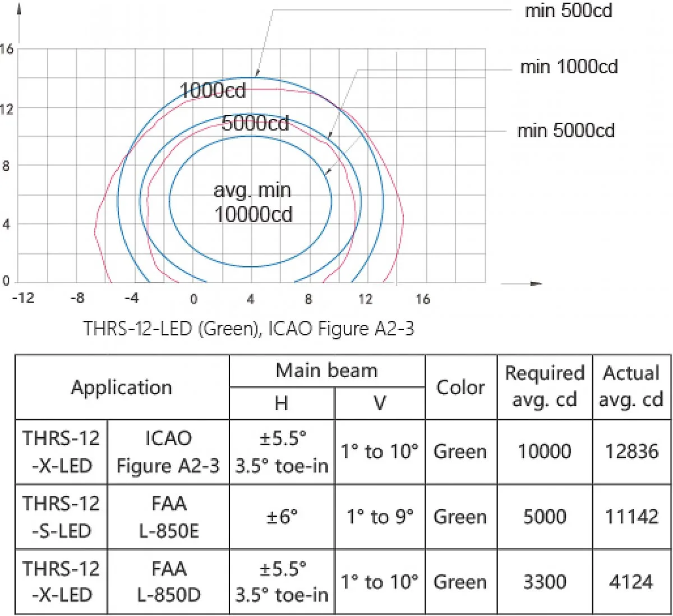Image resolution: width=673 pixels, height=616 pixels.
Task: Select the 'FAA L-850D' application cell
Action: (x=168, y=582)
